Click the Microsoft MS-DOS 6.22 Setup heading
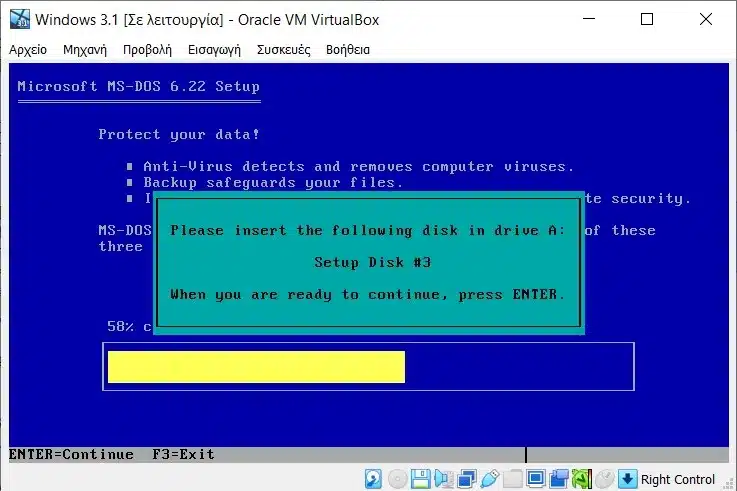The height and width of the screenshot is (491, 737). 138,86
